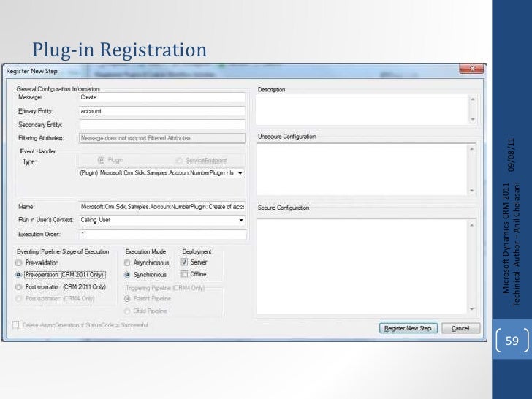Viewport: 532px width, 399px height.
Task: Click the Message input field containing Create
Action: pos(161,97)
